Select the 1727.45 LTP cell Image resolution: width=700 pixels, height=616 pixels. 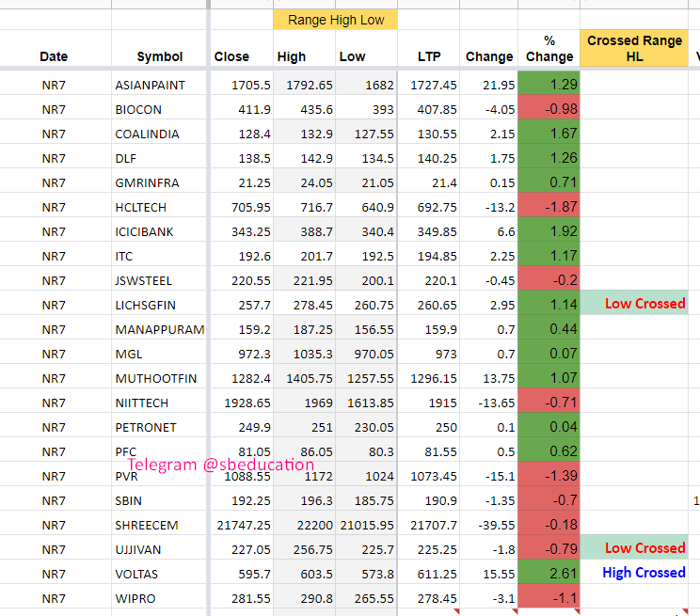click(x=429, y=85)
